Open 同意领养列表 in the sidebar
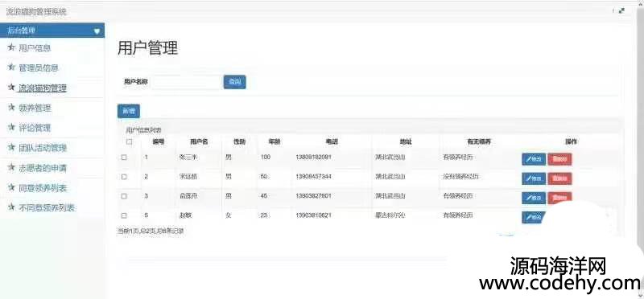This screenshot has height=299, width=644. tap(43, 188)
